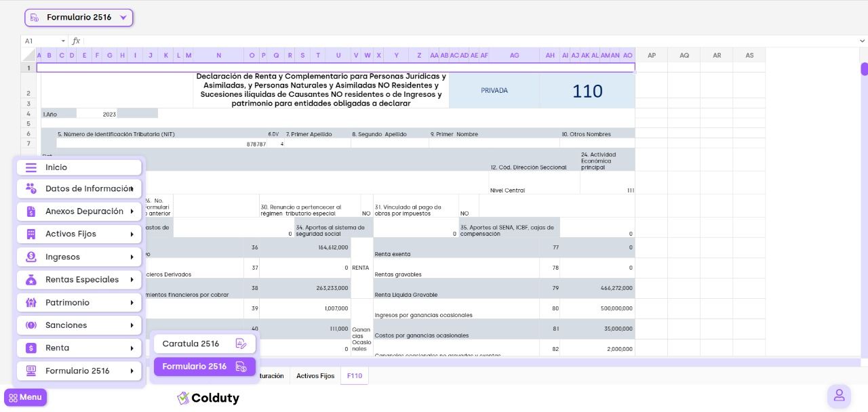
Task: Open the Formulario 2516 dropdown at top
Action: pyautogui.click(x=79, y=18)
